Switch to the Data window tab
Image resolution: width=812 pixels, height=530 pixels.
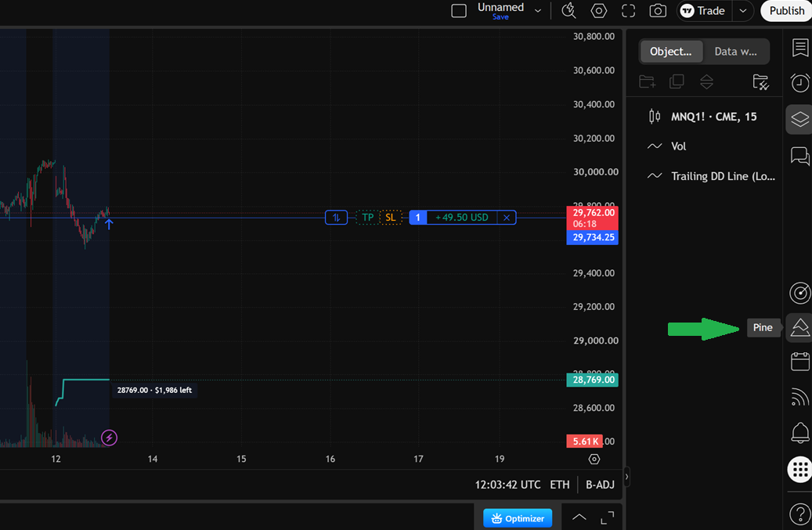tap(735, 51)
